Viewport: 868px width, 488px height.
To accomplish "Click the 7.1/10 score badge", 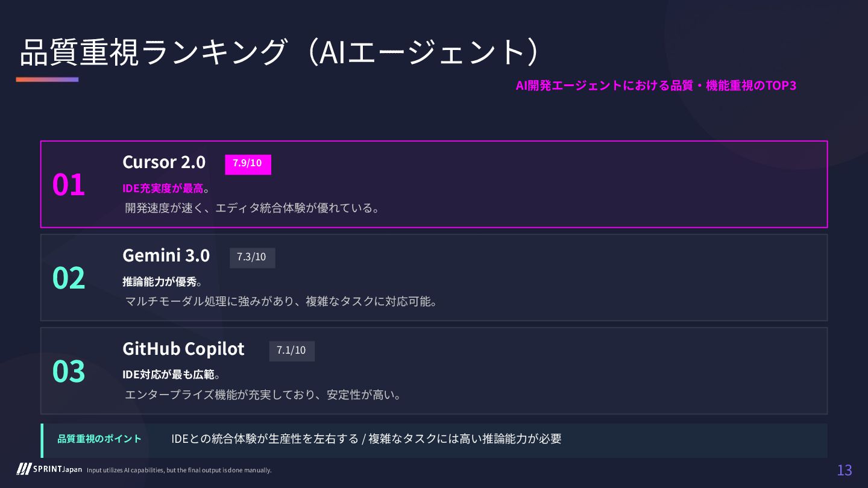I will click(292, 351).
